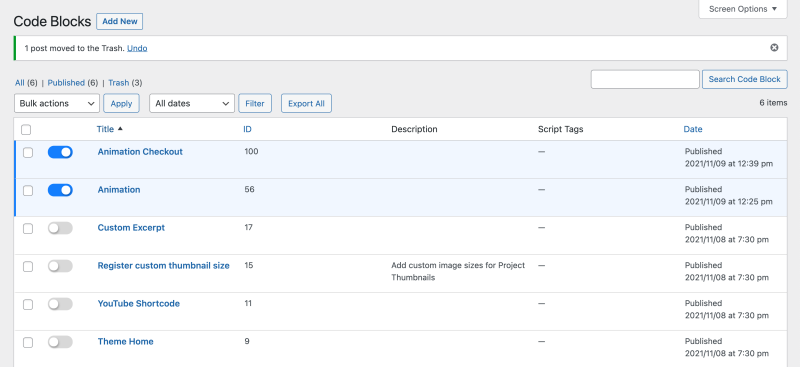Click ID value 56
The height and width of the screenshot is (367, 800).
[249, 189]
